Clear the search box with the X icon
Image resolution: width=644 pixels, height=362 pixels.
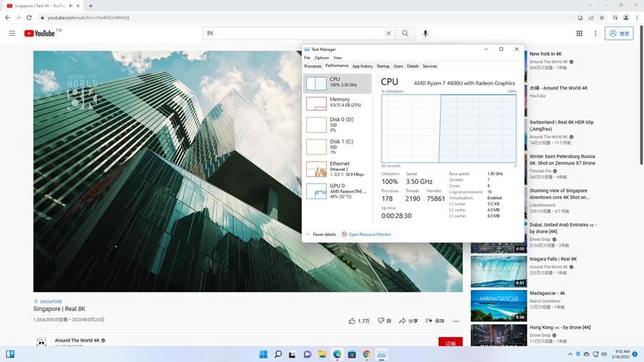389,33
